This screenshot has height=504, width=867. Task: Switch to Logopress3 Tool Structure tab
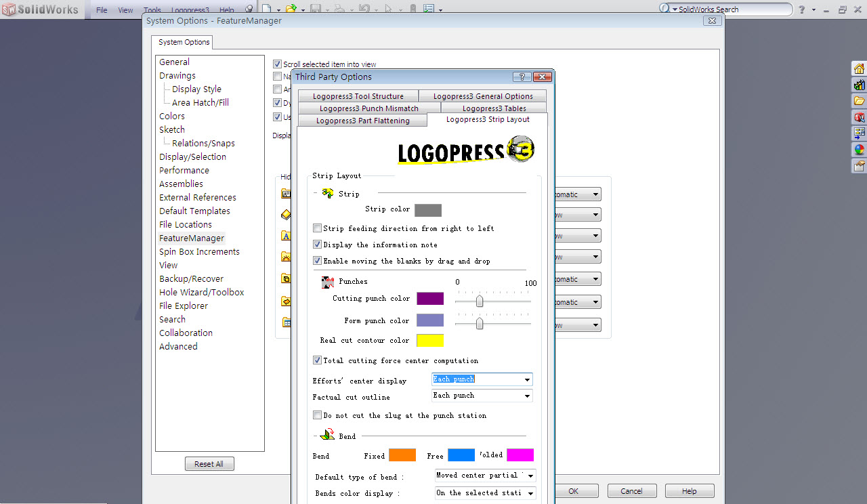(358, 96)
